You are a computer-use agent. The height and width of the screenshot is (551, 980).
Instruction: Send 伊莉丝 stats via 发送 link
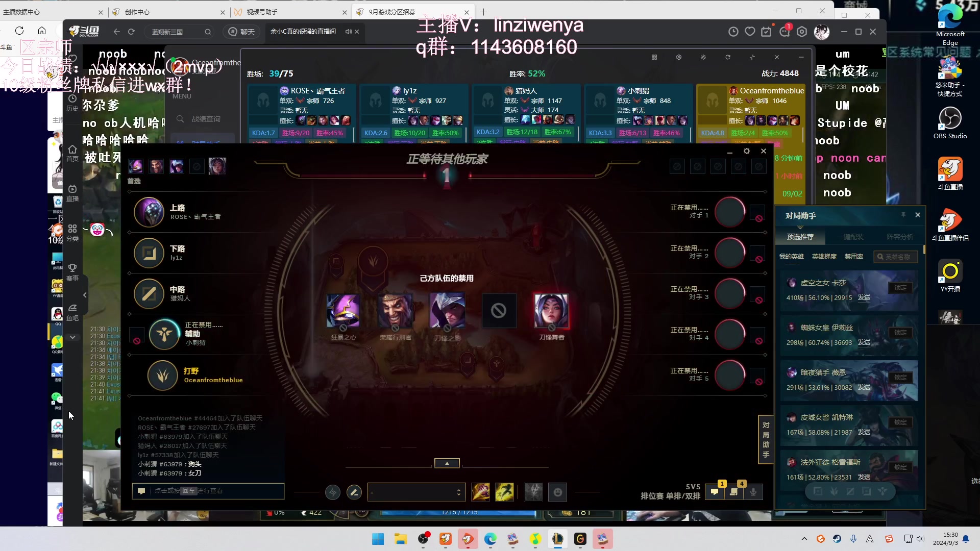[864, 342]
